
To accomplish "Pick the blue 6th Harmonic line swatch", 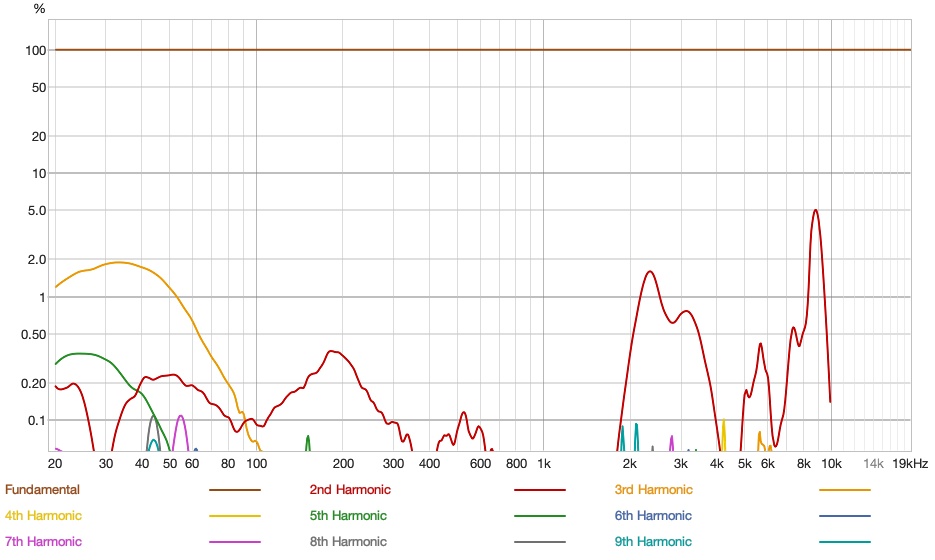I will coord(844,516).
